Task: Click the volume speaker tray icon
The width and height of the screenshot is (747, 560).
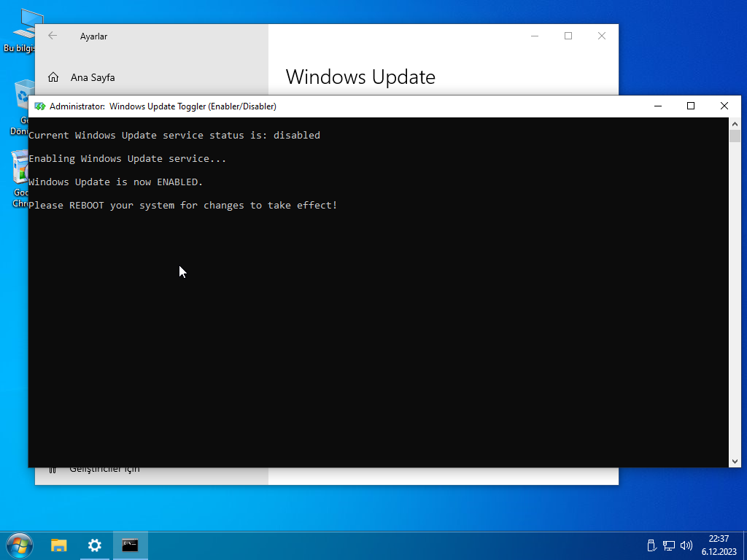Action: pyautogui.click(x=686, y=545)
